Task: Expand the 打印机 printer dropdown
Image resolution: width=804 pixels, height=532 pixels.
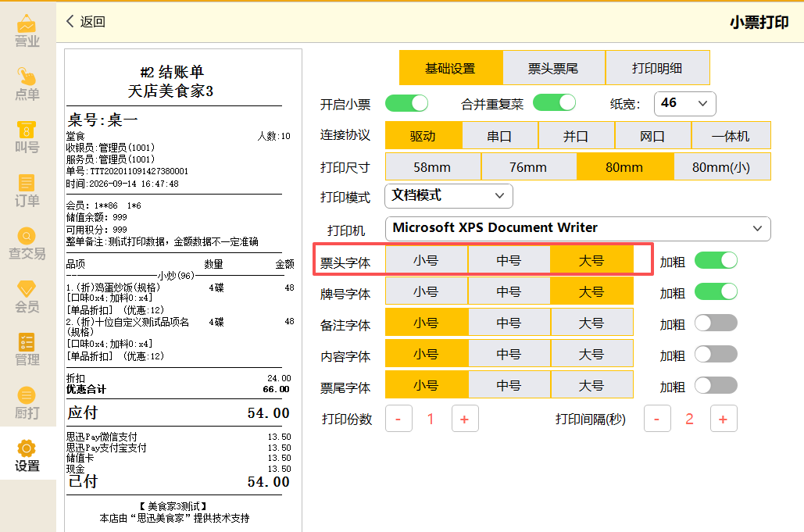Action: pyautogui.click(x=578, y=229)
